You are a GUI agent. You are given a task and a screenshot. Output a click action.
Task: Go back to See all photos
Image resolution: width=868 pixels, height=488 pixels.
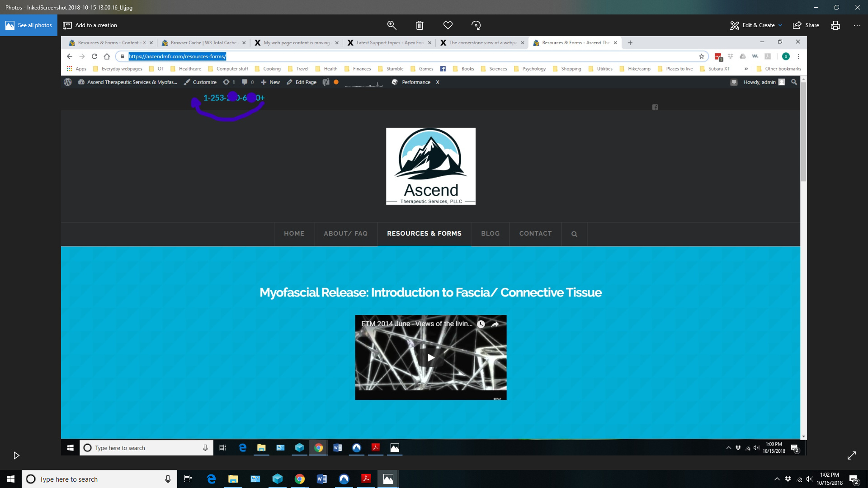coord(28,25)
